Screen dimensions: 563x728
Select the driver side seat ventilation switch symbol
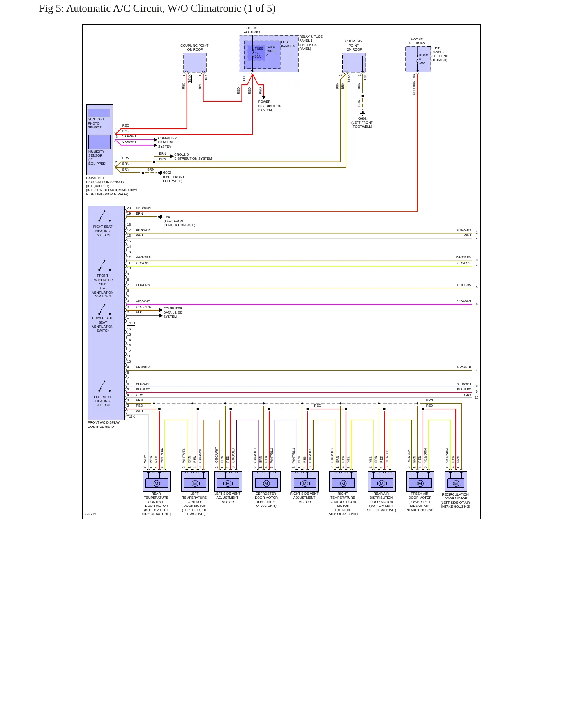(x=104, y=309)
